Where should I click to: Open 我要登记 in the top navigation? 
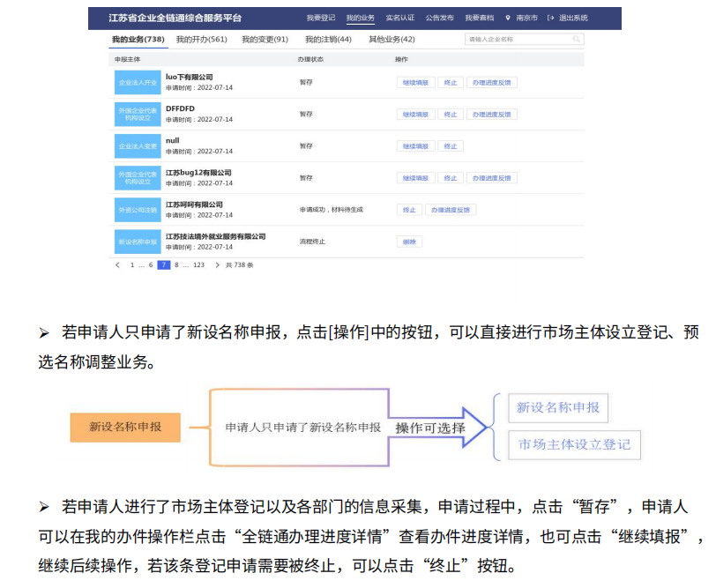coord(321,18)
